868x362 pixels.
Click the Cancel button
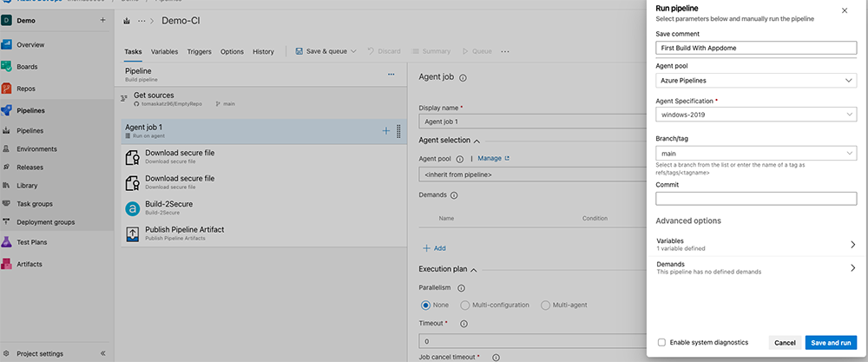click(x=785, y=343)
